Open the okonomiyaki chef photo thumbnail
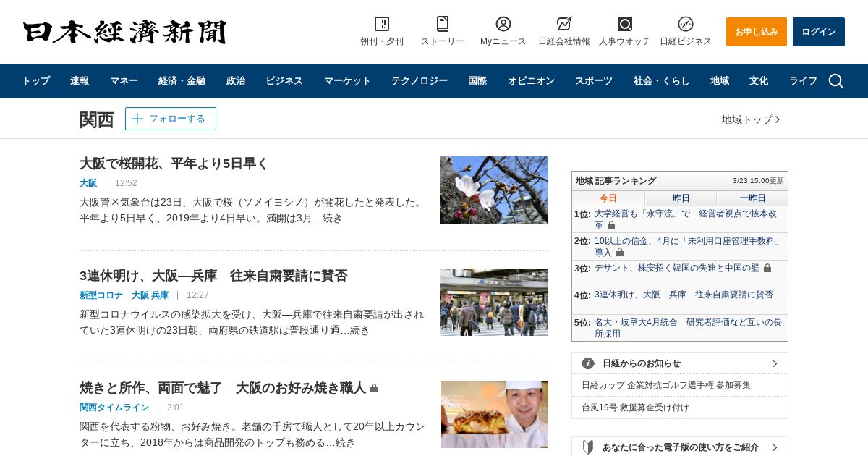868x456 pixels. pyautogui.click(x=494, y=414)
